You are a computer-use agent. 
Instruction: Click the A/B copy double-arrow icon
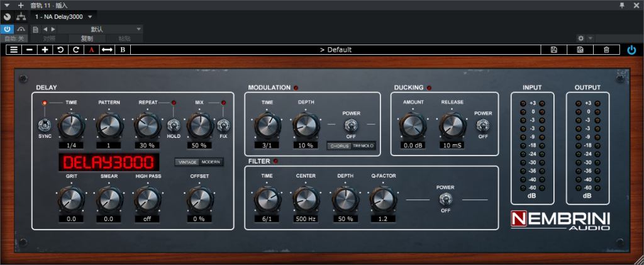[x=107, y=50]
